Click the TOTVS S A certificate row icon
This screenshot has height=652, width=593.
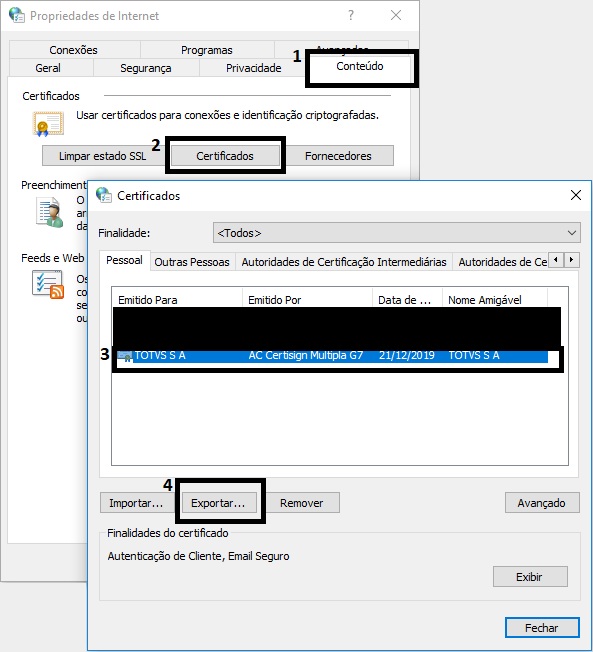pyautogui.click(x=124, y=356)
